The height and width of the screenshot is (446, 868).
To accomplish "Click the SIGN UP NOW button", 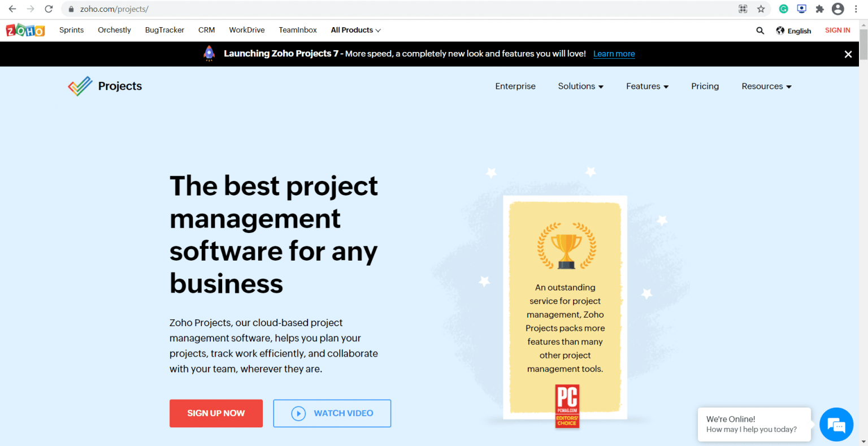I will [216, 413].
